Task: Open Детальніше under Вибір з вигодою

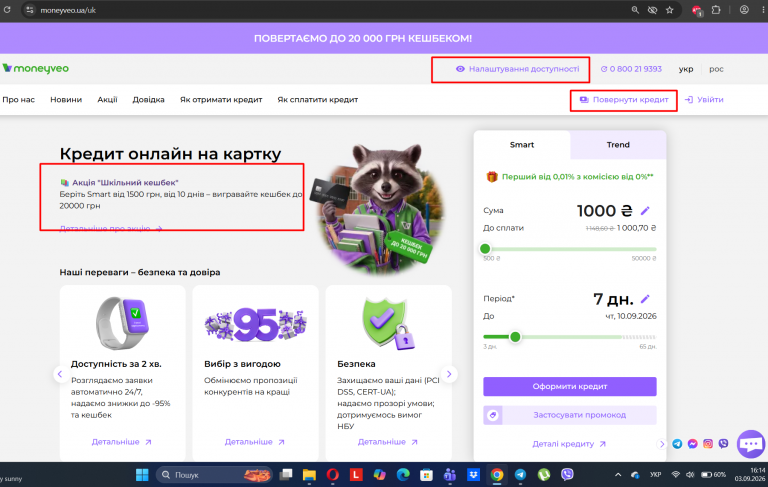Action: pyautogui.click(x=254, y=442)
